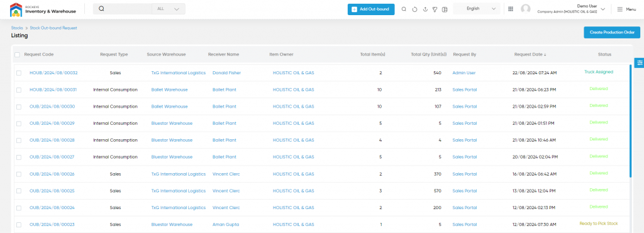The width and height of the screenshot is (644, 233).
Task: Go to Stocks breadcrumb
Action: pos(17,28)
